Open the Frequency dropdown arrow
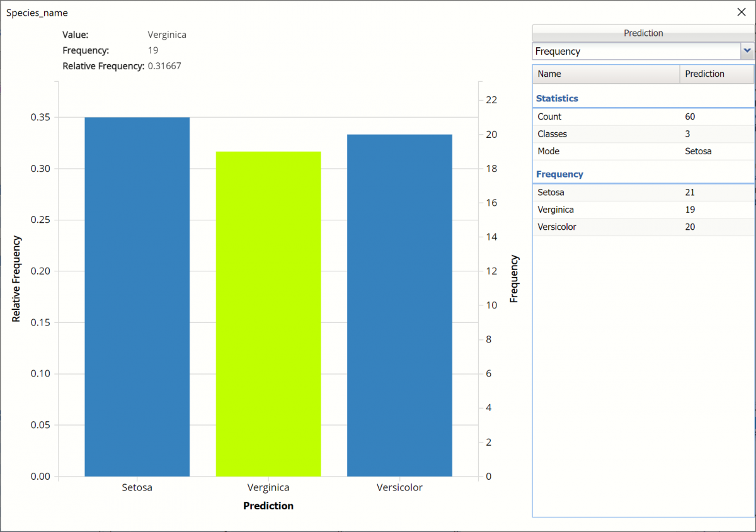This screenshot has height=532, width=756. point(747,51)
